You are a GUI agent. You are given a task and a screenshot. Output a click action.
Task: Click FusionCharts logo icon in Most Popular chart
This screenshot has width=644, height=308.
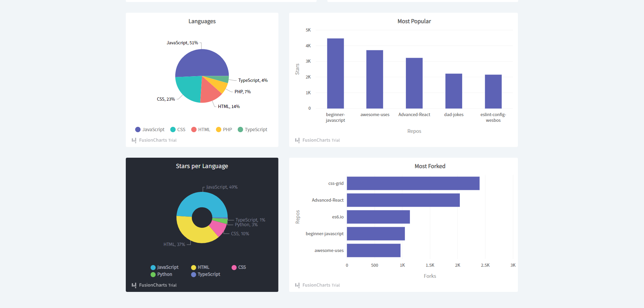tap(298, 140)
